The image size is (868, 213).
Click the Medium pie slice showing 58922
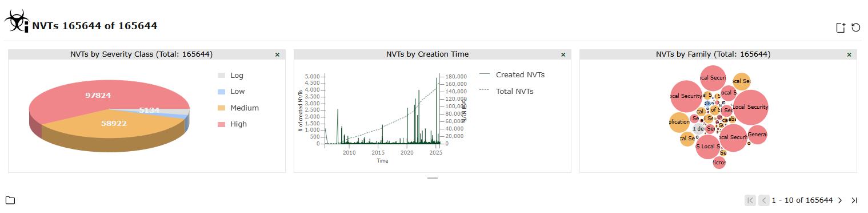click(114, 123)
